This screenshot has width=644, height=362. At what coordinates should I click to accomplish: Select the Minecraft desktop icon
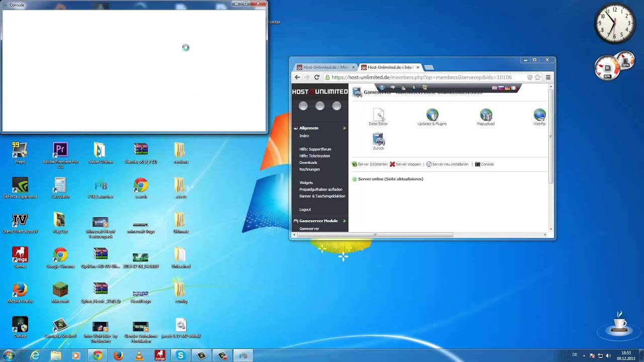60,292
